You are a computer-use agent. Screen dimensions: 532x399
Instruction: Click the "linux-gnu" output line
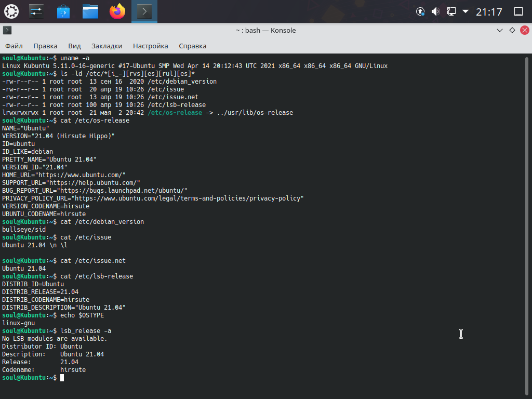(x=18, y=323)
